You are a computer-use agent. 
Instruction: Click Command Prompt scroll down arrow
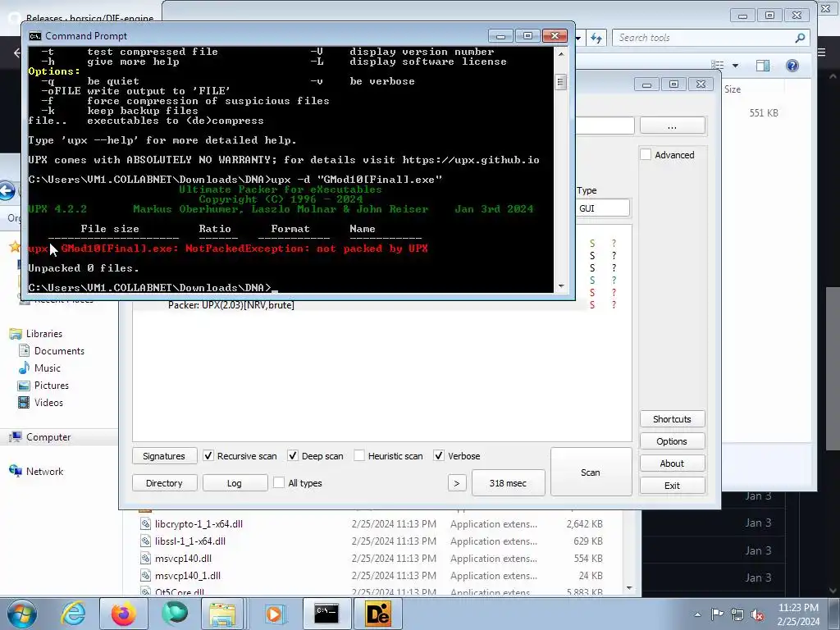point(561,286)
